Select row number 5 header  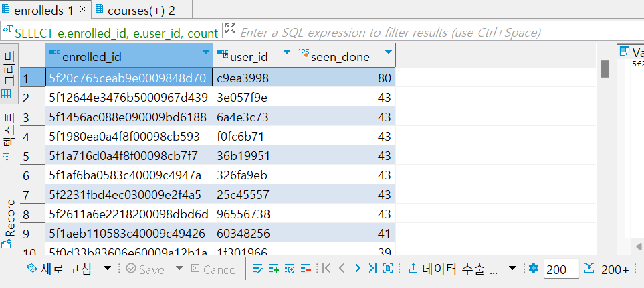point(33,156)
